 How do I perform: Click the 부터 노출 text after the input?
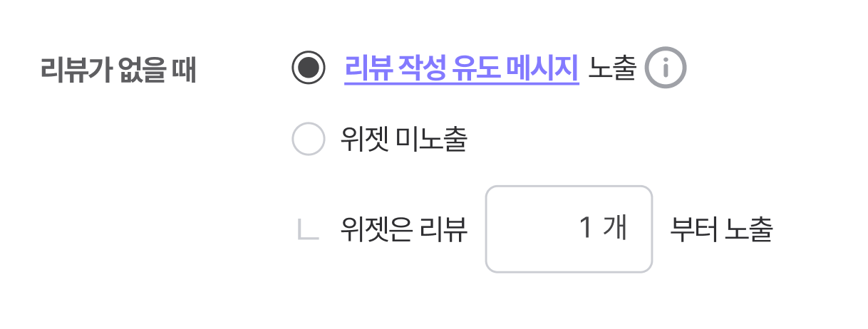(x=721, y=229)
